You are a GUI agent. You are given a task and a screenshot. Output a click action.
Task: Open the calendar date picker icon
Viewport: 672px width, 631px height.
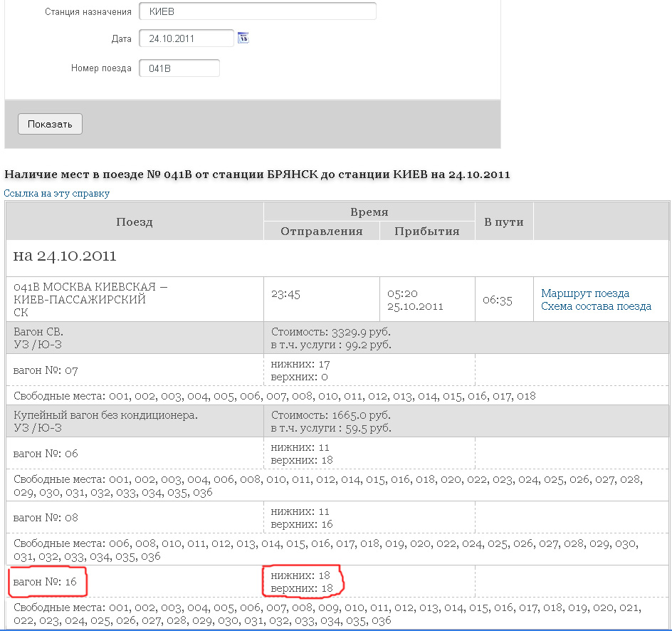[x=243, y=38]
